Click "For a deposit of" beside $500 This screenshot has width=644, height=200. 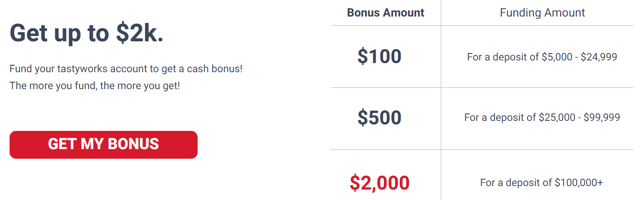click(500, 117)
